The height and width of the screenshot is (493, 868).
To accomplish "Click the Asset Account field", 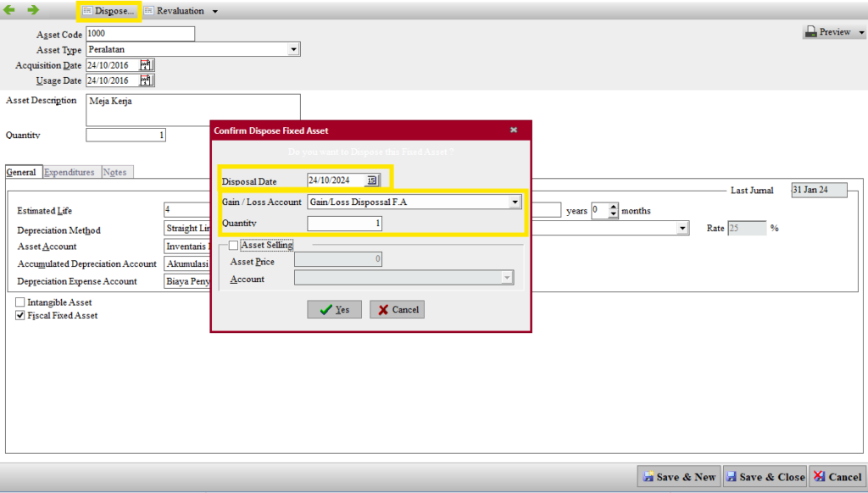I will point(187,246).
